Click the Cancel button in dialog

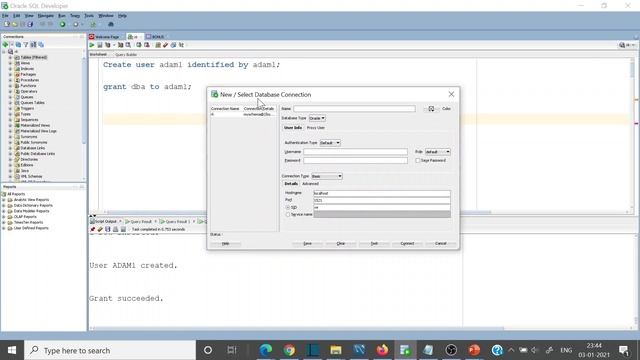[x=440, y=244]
